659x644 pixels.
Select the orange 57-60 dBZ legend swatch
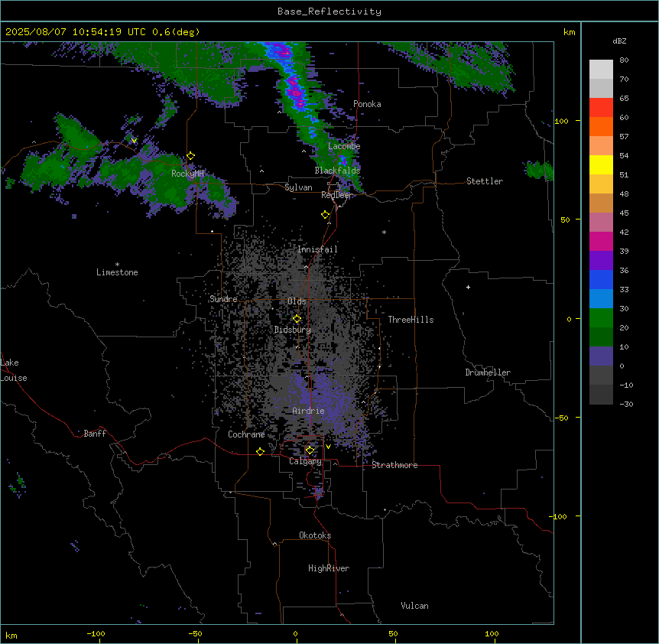(601, 126)
